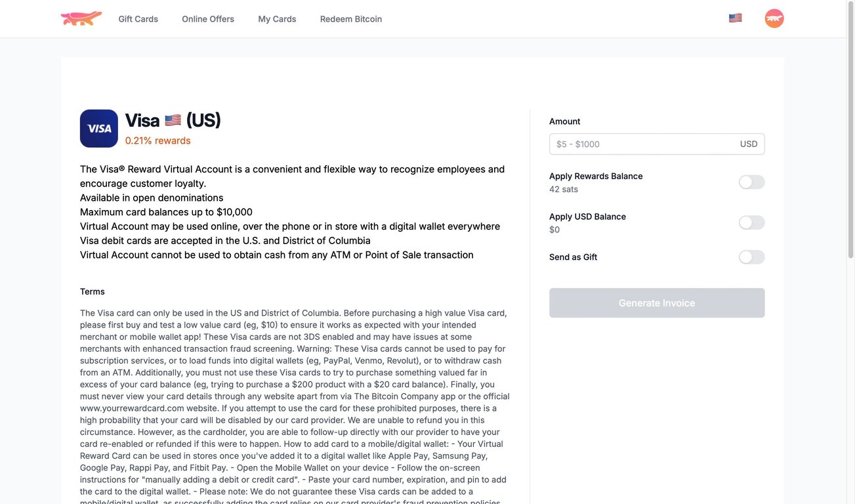
Task: Click the Bitcoin Company logo icon
Action: [81, 18]
